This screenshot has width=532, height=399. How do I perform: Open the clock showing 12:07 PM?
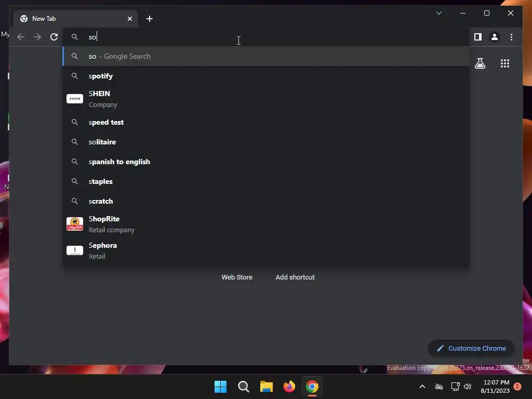pyautogui.click(x=495, y=387)
